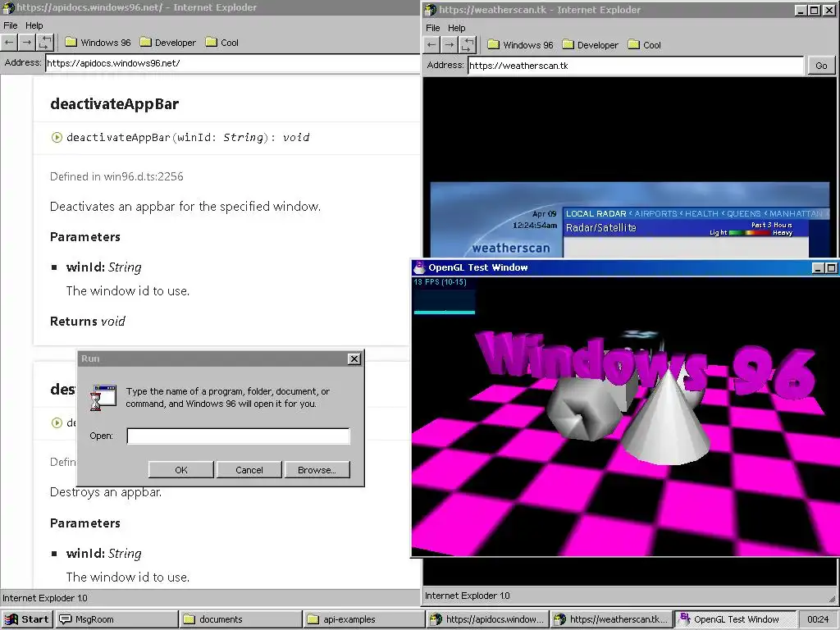The height and width of the screenshot is (630, 840).
Task: Click the Run dialog program icon
Action: [x=103, y=398]
